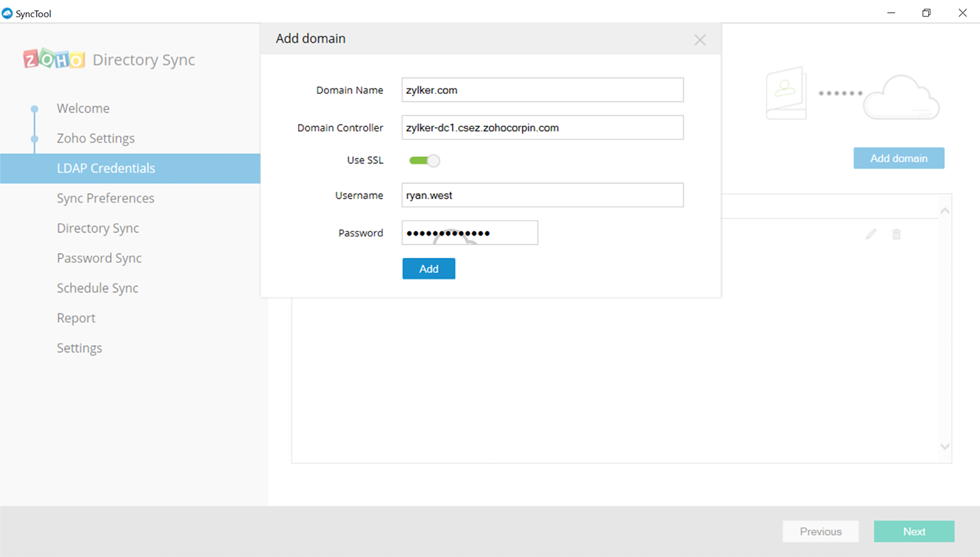Select LDAP Credentials in sidebar

[x=130, y=169]
